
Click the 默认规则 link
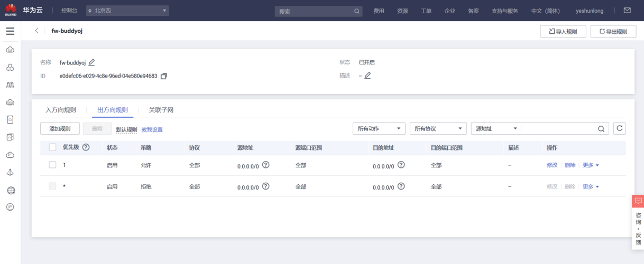127,129
